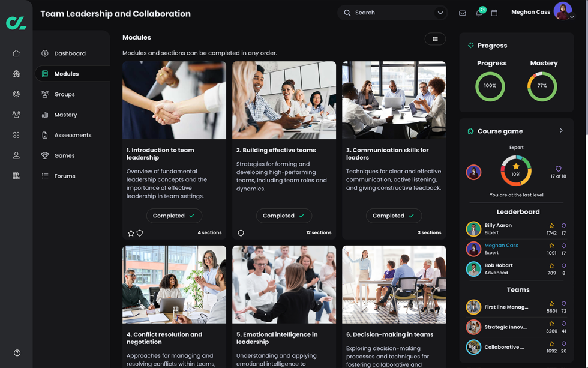The image size is (588, 368).
Task: Click the home icon in left rail
Action: click(x=16, y=53)
